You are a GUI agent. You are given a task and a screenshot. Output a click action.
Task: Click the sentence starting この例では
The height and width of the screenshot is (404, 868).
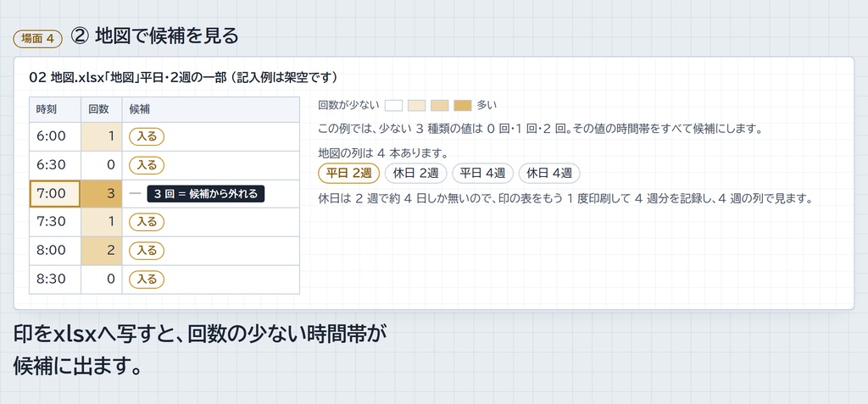point(541,129)
